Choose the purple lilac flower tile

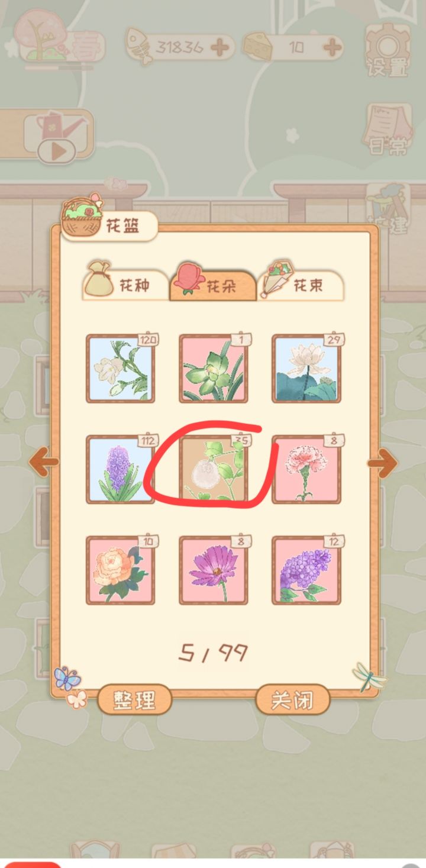[x=306, y=570]
